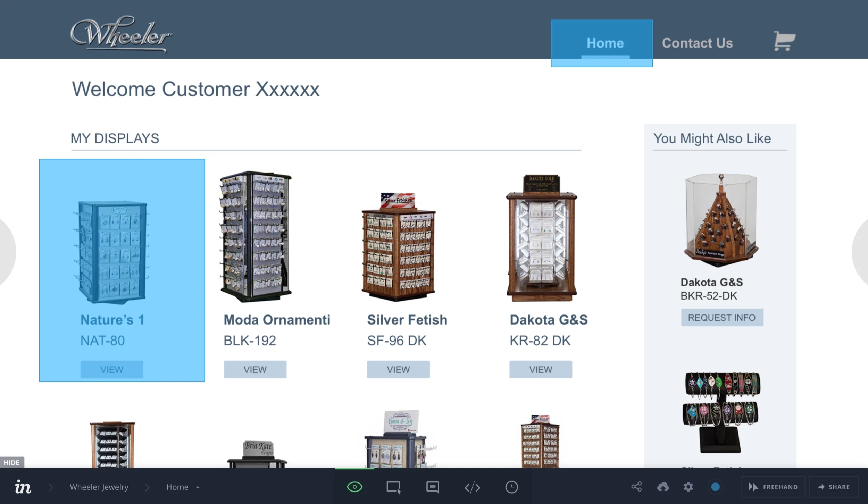Viewport: 868px width, 504px height.
Task: Click the breadcrumb chevron before Home
Action: point(147,487)
